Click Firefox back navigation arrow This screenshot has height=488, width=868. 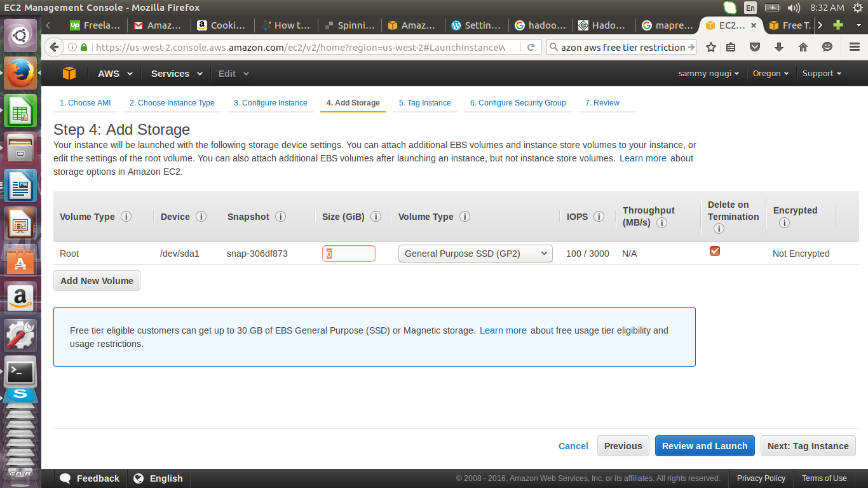pyautogui.click(x=55, y=47)
